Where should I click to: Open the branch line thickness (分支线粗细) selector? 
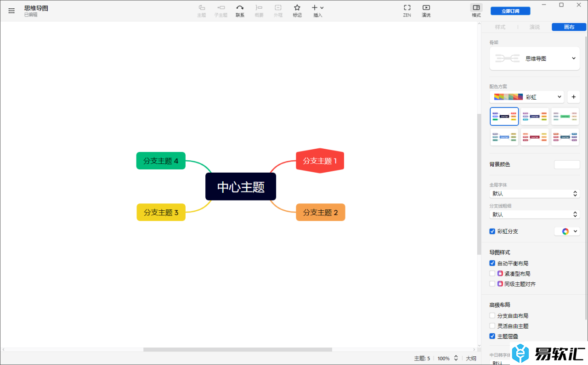[535, 214]
